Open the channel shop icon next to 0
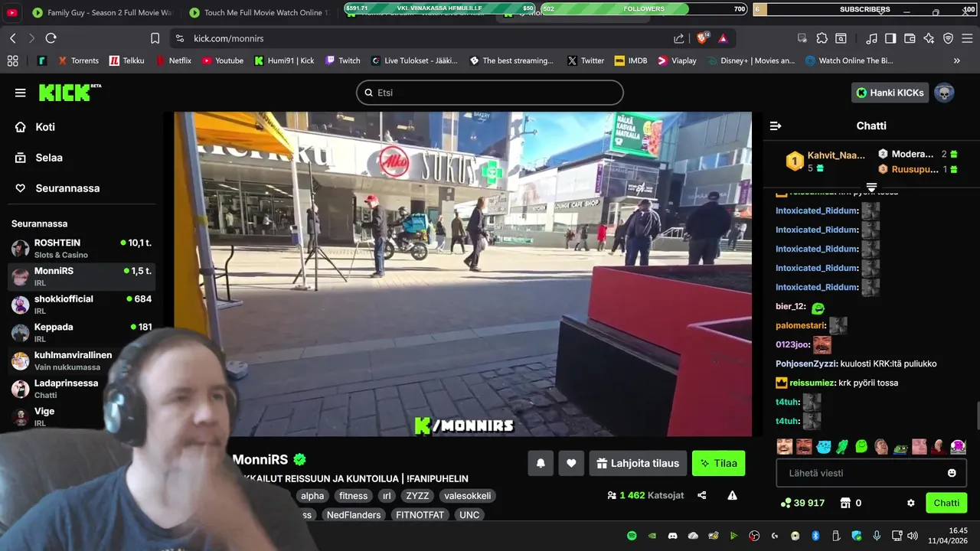 [845, 503]
